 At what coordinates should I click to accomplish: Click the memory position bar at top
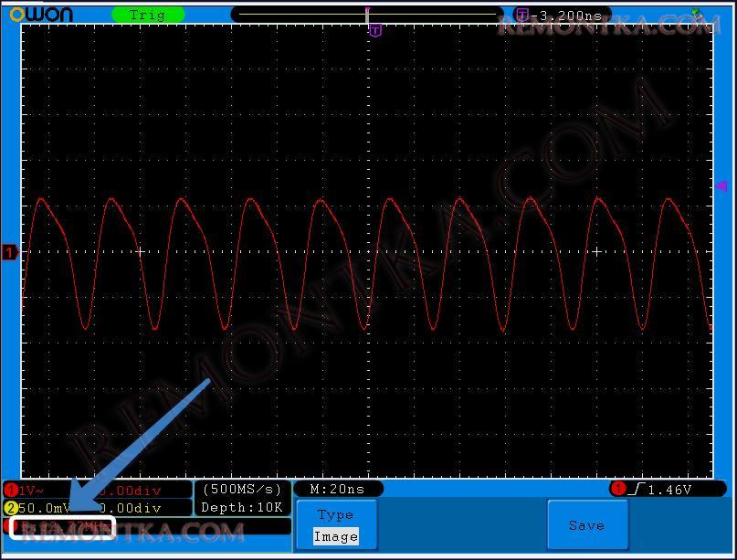pos(367,15)
